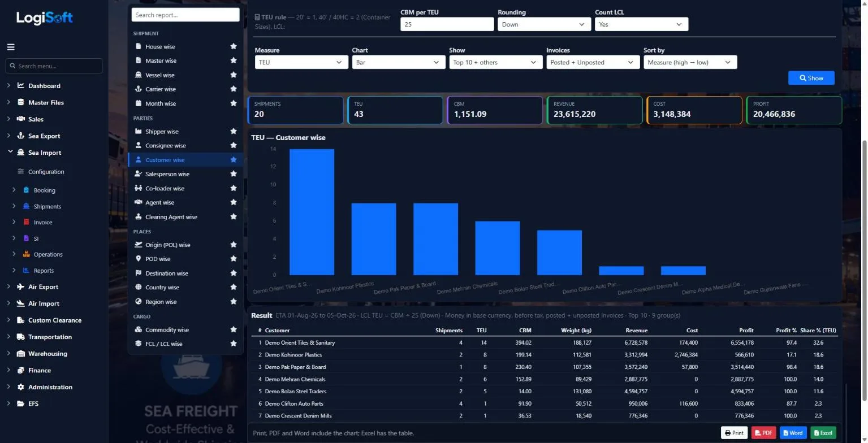Open the Rounding dropdown

(545, 24)
